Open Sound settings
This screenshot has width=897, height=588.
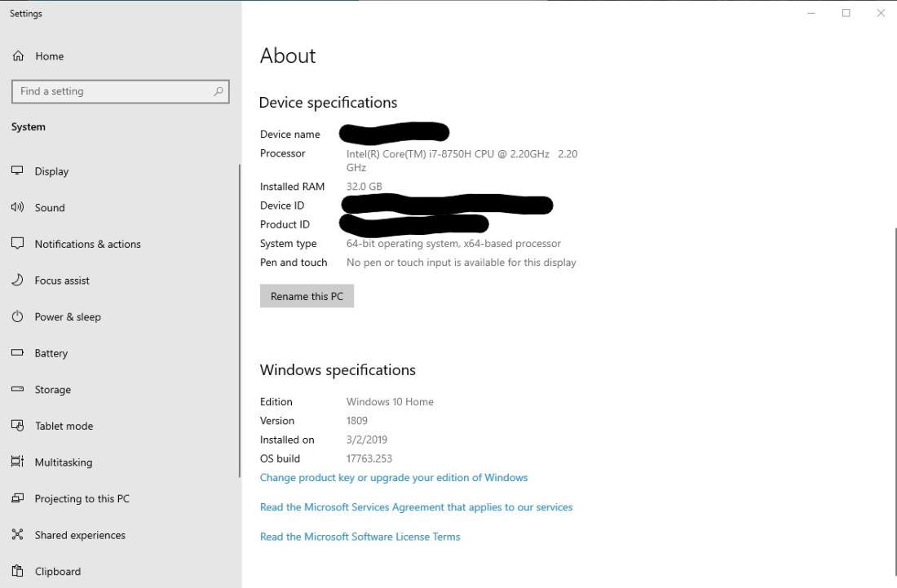tap(51, 208)
